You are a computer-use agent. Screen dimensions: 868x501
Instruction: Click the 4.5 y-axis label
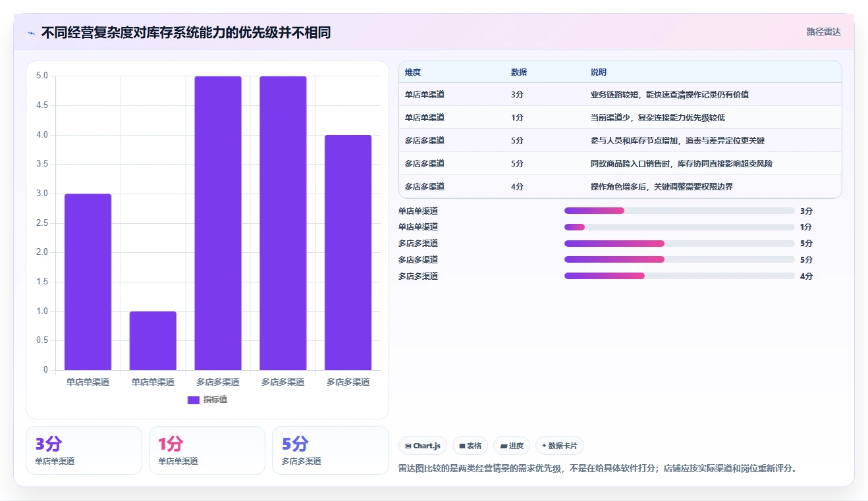[x=41, y=105]
